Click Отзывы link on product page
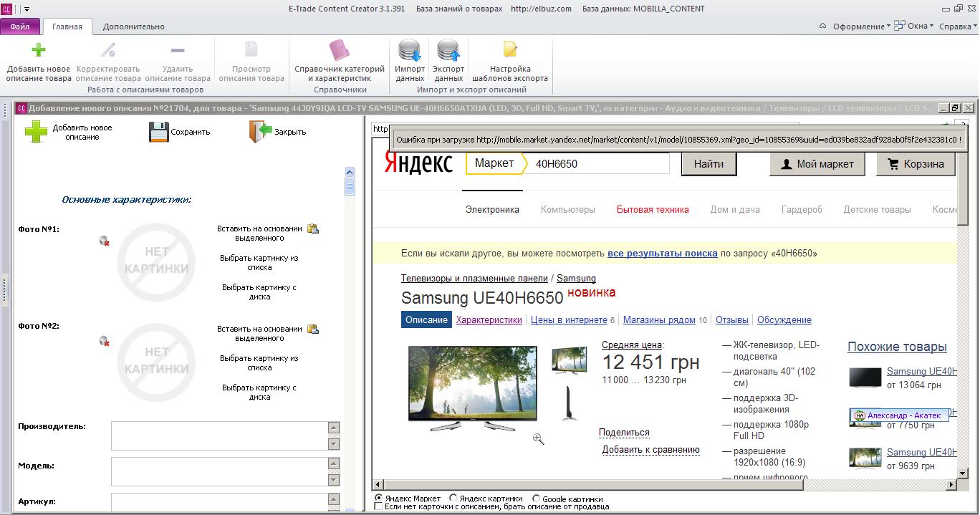 pos(732,320)
